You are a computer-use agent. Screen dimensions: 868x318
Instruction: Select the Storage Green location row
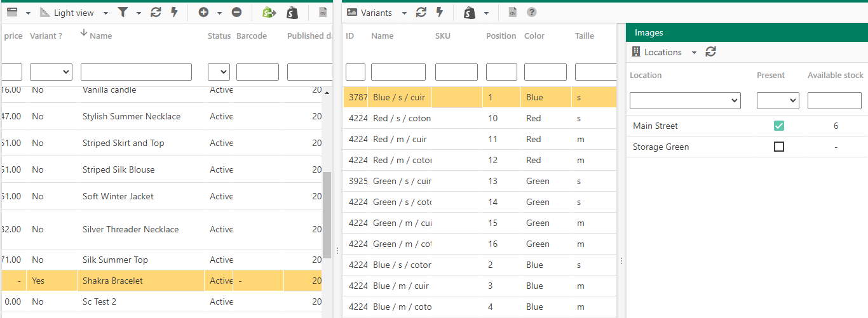coord(747,147)
